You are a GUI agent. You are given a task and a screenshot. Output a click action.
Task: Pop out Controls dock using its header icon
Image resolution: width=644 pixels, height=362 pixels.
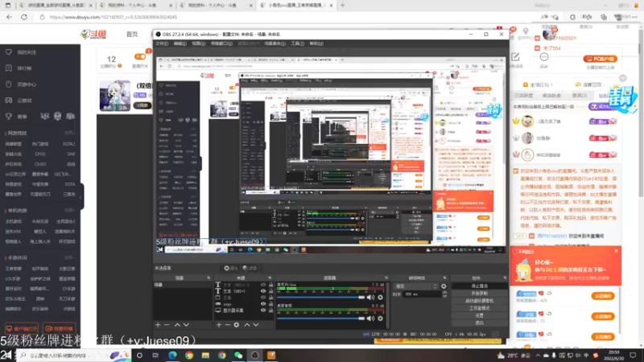coord(505,278)
